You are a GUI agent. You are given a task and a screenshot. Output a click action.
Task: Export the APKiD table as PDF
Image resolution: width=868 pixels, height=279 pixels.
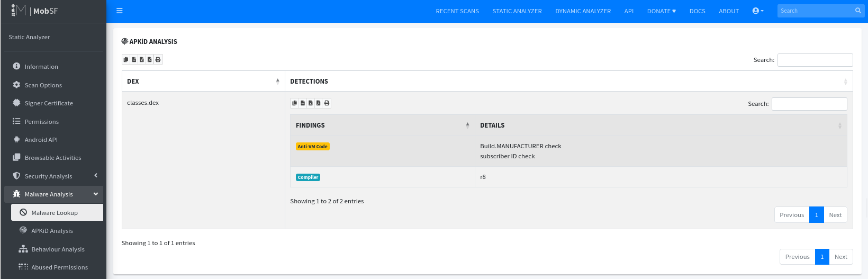(x=150, y=59)
